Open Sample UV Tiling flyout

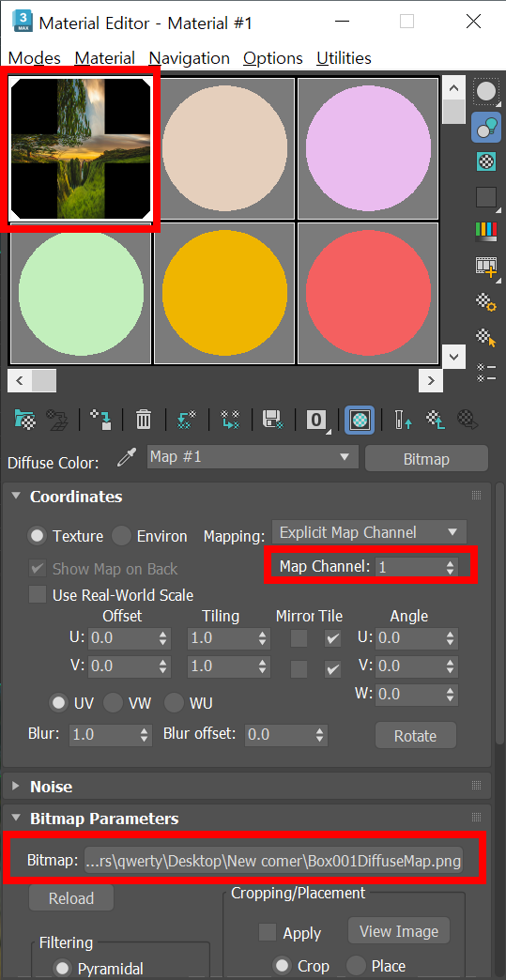(x=485, y=197)
